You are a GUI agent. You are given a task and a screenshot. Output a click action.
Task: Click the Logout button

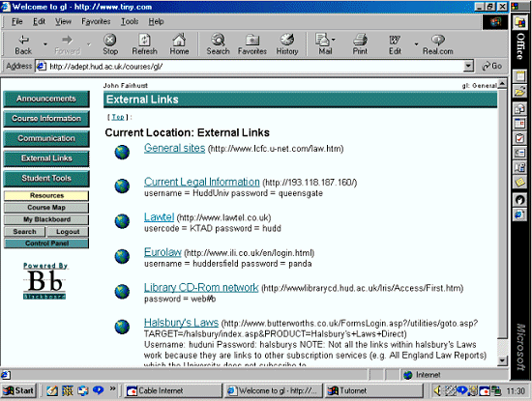68,232
